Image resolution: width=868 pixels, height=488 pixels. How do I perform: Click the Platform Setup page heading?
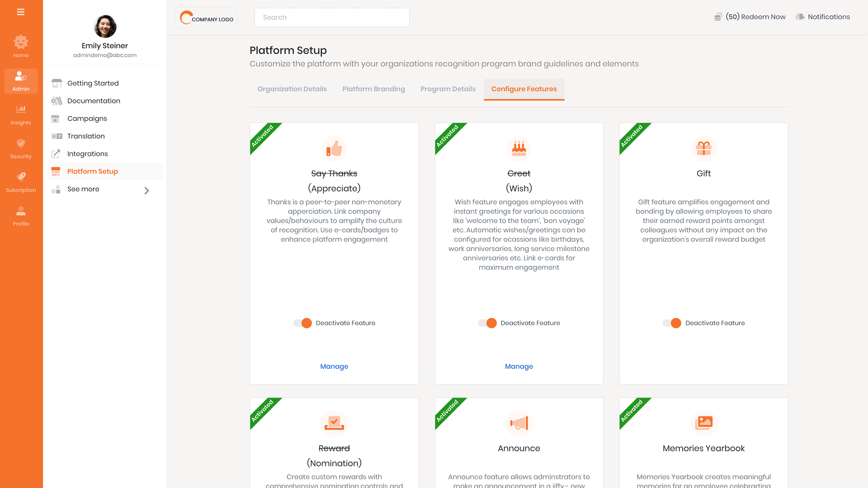pyautogui.click(x=288, y=50)
